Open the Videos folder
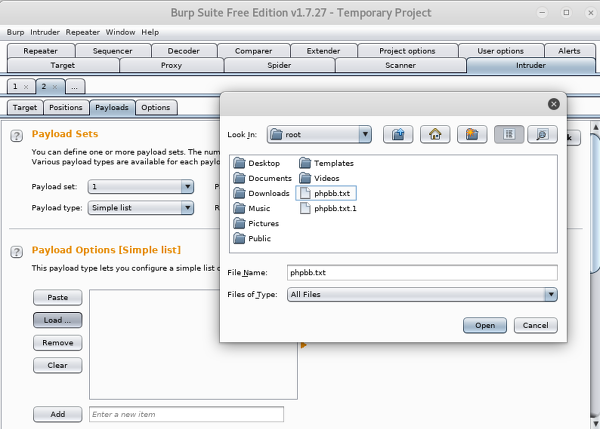This screenshot has height=429, width=600. pyautogui.click(x=319, y=178)
